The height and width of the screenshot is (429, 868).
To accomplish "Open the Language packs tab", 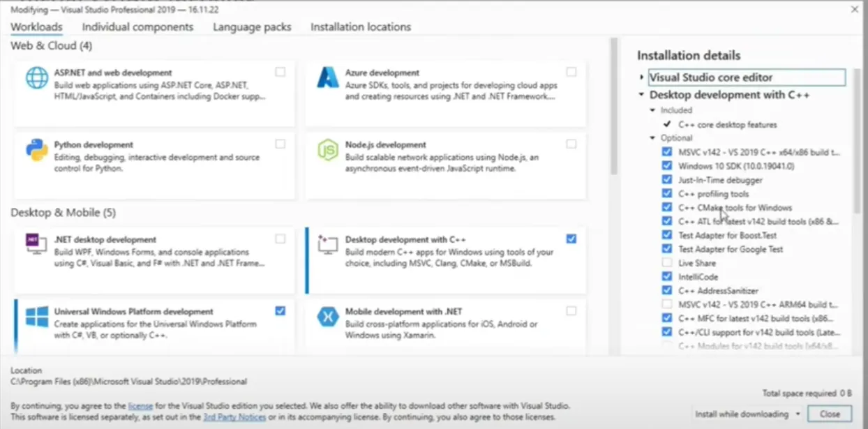I will coord(251,27).
